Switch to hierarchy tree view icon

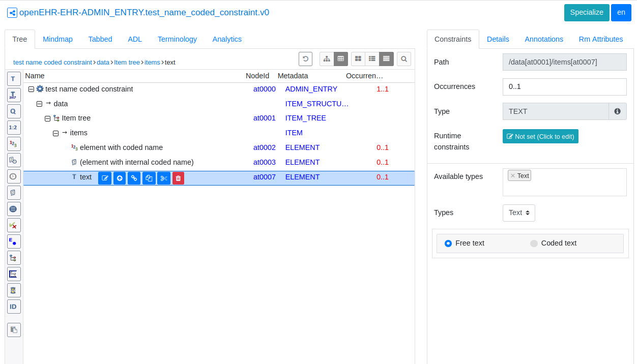[327, 59]
